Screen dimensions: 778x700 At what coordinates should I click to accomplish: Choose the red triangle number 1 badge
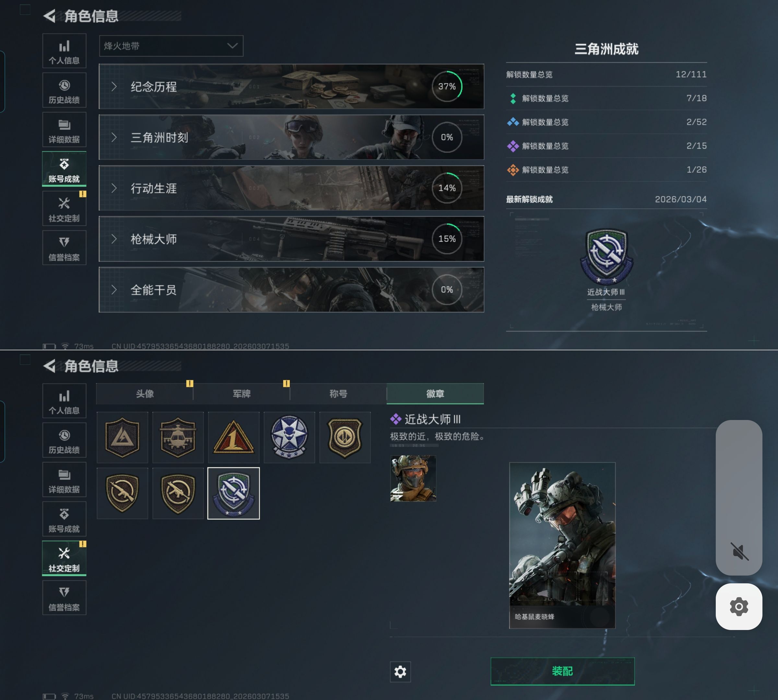233,437
